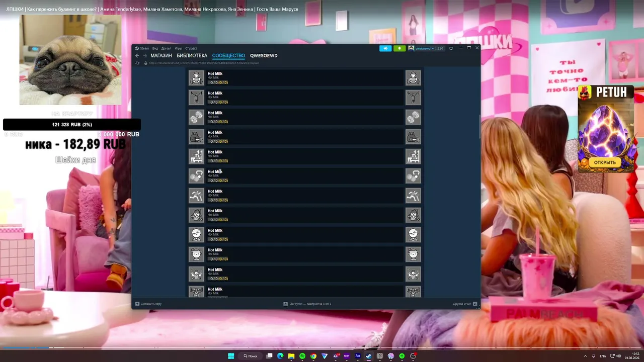
Task: Open Microsoft Edge from the taskbar
Action: (x=280, y=356)
